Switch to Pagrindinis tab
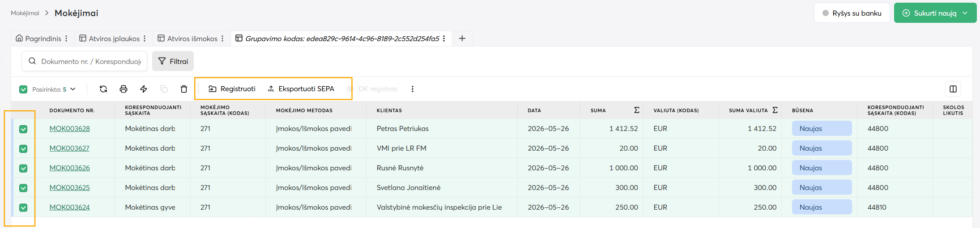 click(38, 38)
